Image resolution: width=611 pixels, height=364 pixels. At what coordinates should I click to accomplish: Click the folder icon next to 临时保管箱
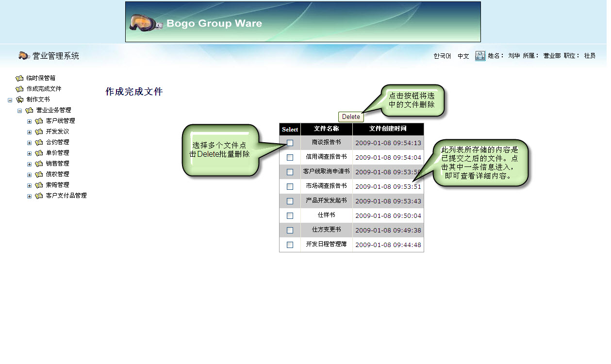pos(19,78)
